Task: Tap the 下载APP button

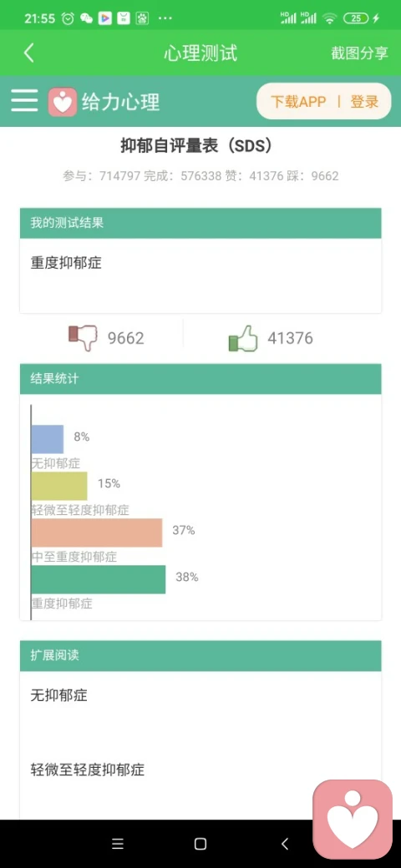Action: [x=298, y=101]
